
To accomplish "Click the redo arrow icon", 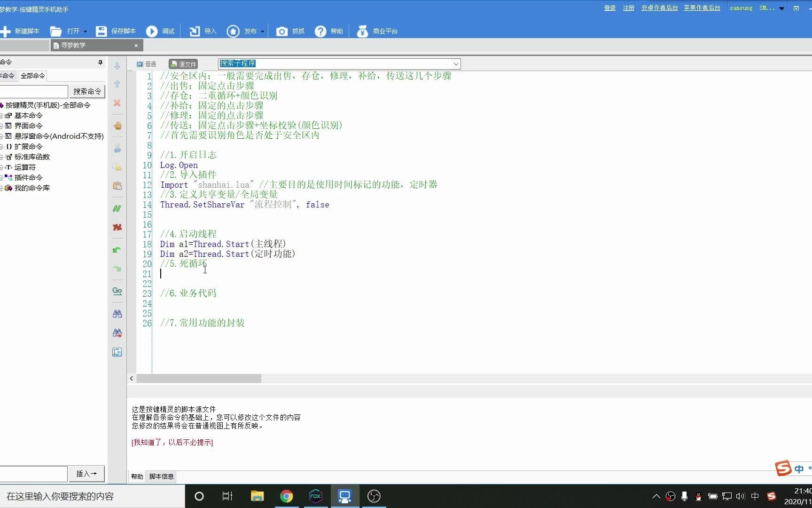I will (117, 269).
